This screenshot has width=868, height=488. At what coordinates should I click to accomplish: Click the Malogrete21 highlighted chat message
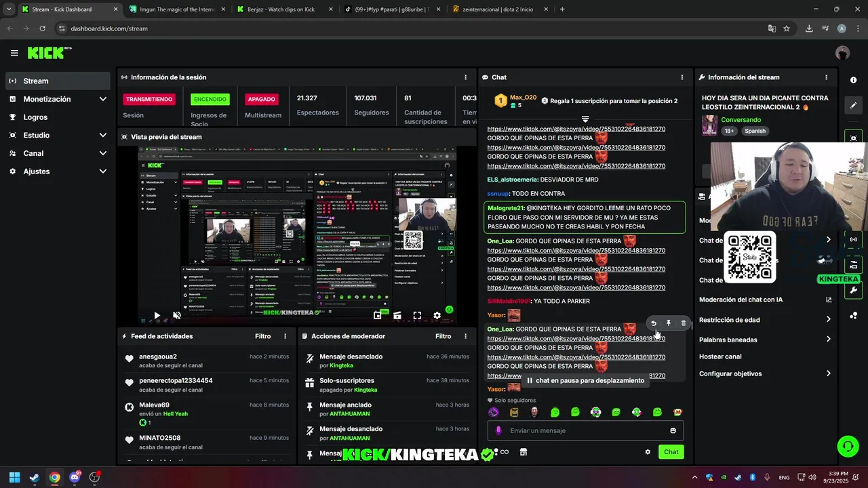click(585, 218)
